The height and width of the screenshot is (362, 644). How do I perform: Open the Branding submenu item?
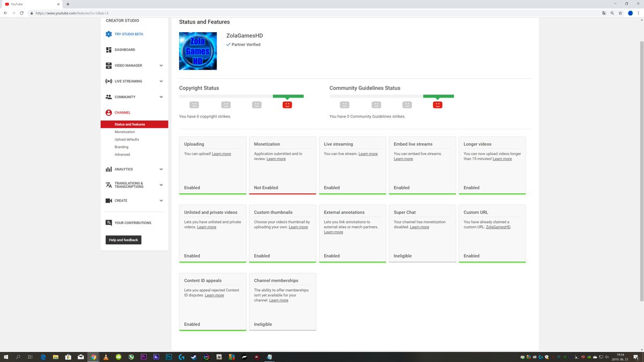tap(121, 147)
